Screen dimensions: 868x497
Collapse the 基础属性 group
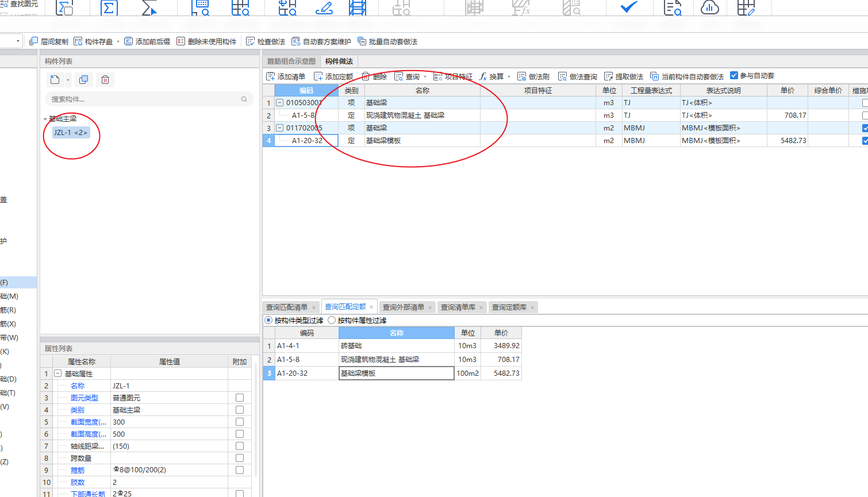coord(58,373)
